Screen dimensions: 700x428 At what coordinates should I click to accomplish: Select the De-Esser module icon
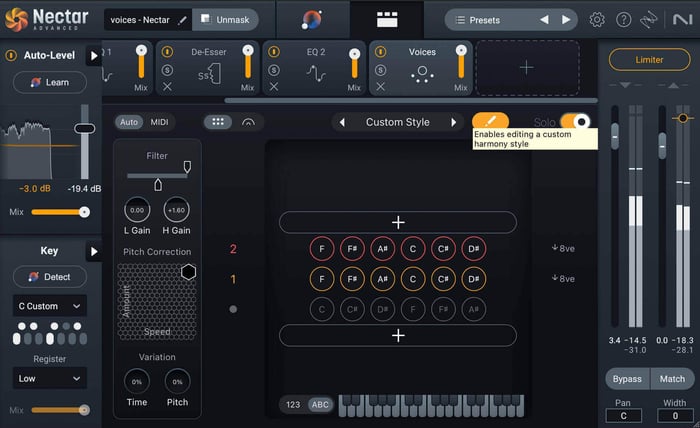click(209, 74)
